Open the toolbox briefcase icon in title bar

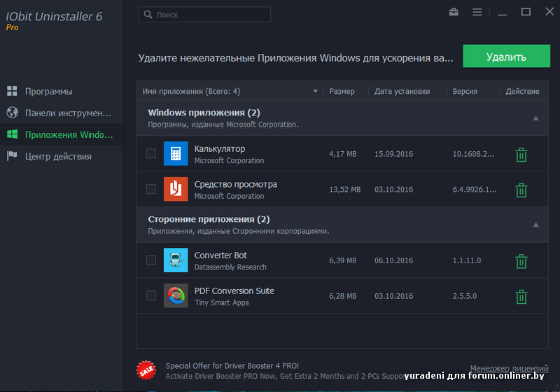tap(454, 12)
